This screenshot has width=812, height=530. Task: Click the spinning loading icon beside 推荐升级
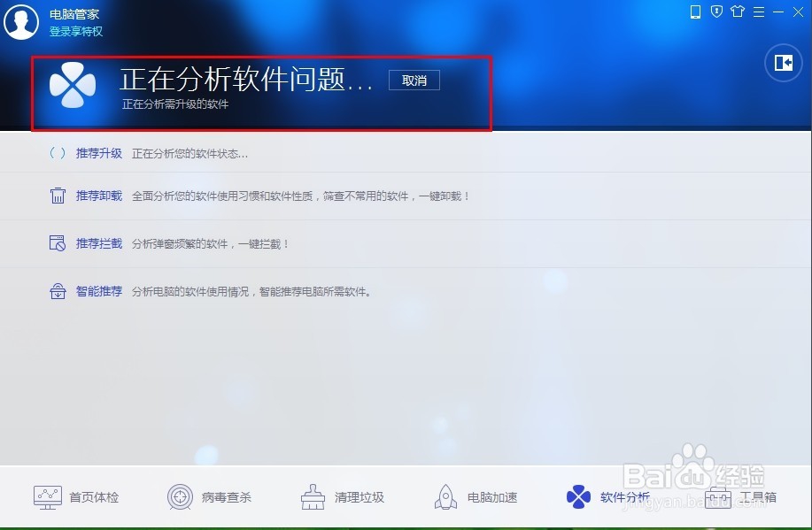[58, 153]
